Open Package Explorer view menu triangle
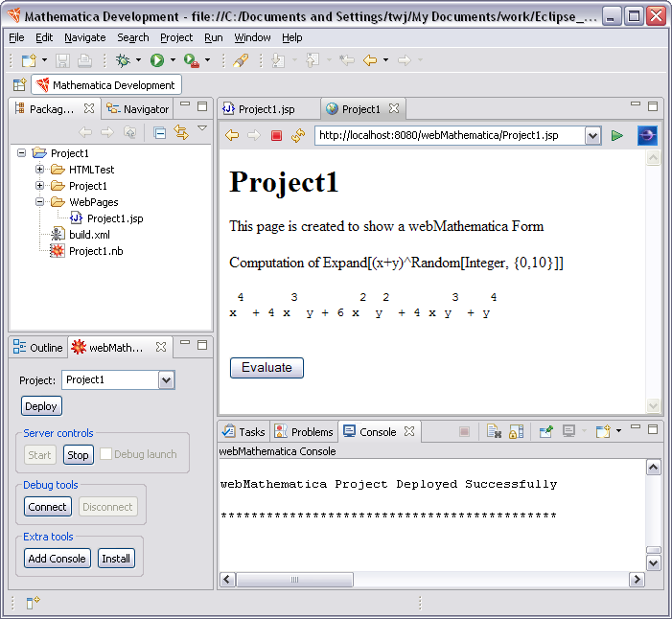 click(202, 127)
